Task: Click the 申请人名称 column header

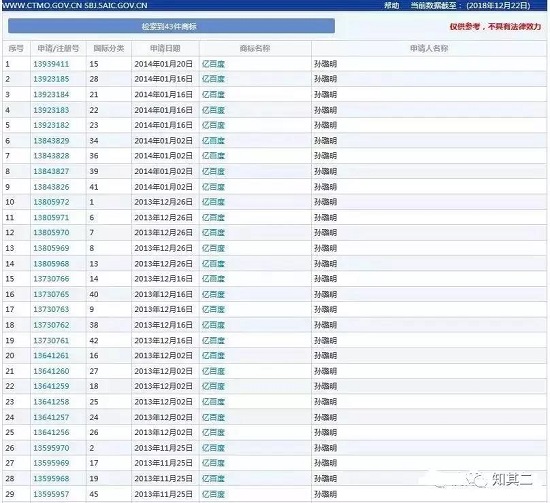Action: point(429,48)
